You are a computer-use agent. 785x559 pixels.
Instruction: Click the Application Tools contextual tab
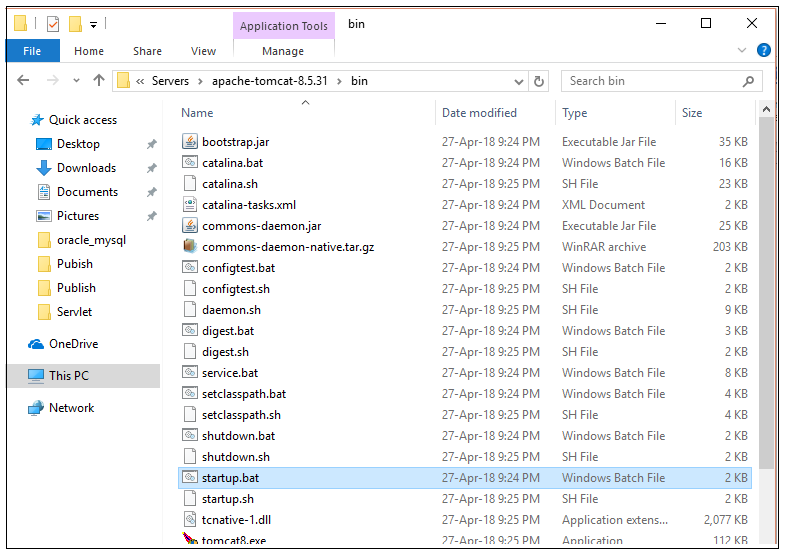(283, 26)
